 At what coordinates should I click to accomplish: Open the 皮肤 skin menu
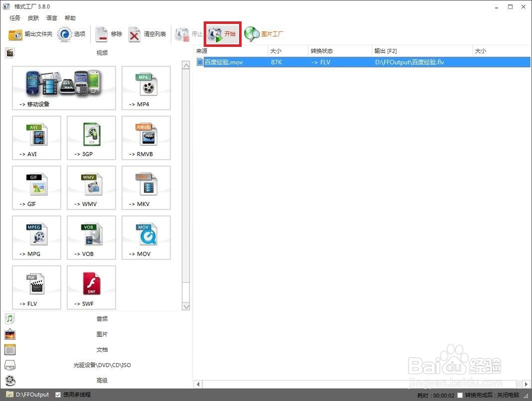point(33,18)
